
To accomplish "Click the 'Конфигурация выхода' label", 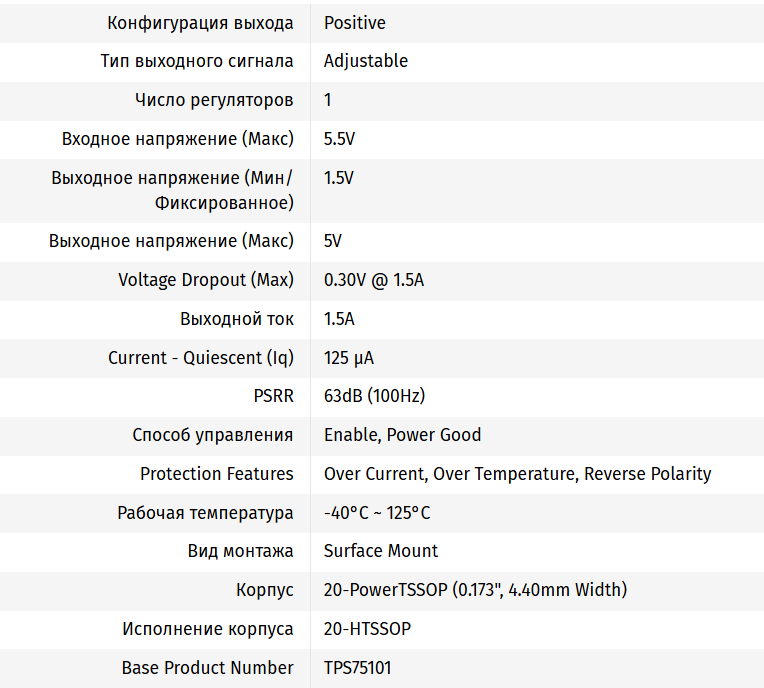I will (200, 22).
